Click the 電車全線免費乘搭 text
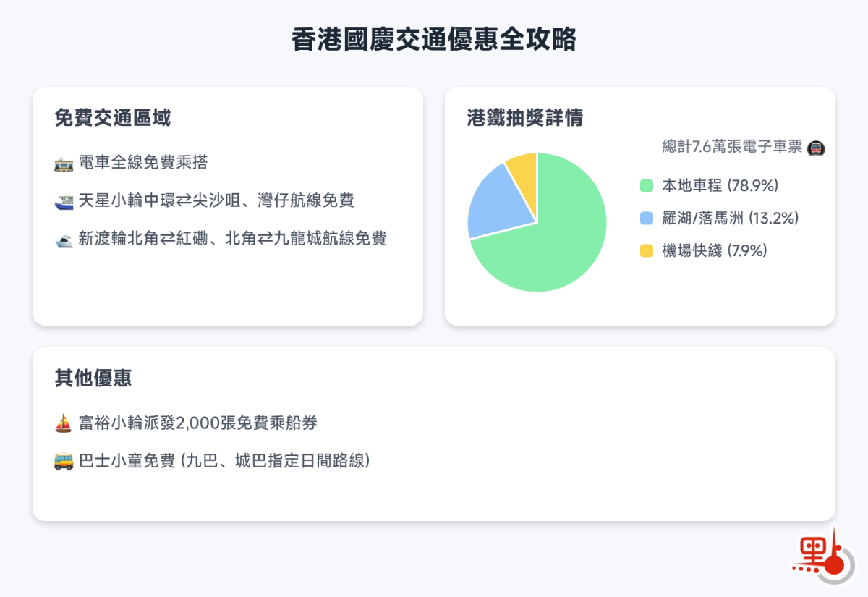868x597 pixels. pyautogui.click(x=143, y=163)
